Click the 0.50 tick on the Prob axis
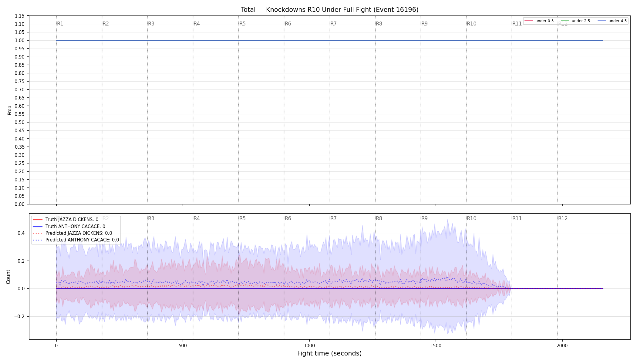Screen dimensions: 637x364 pyautogui.click(x=20, y=123)
